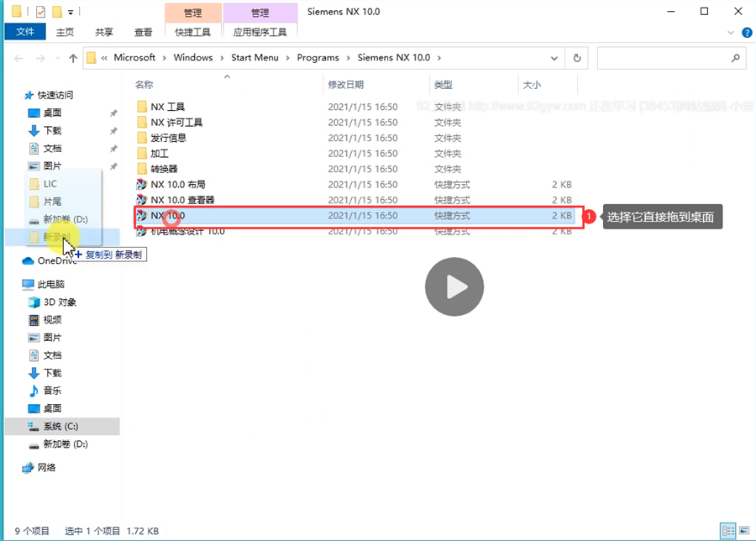Click the « overflow chevron in address bar
This screenshot has width=756, height=541.
(104, 58)
